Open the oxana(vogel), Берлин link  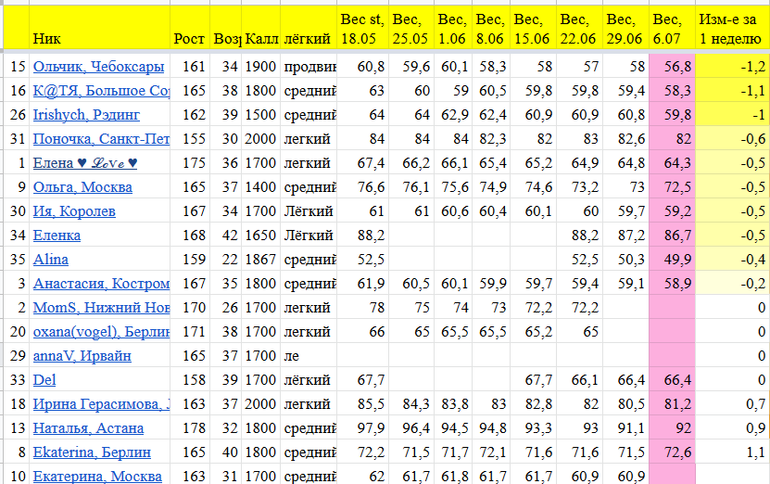click(100, 331)
